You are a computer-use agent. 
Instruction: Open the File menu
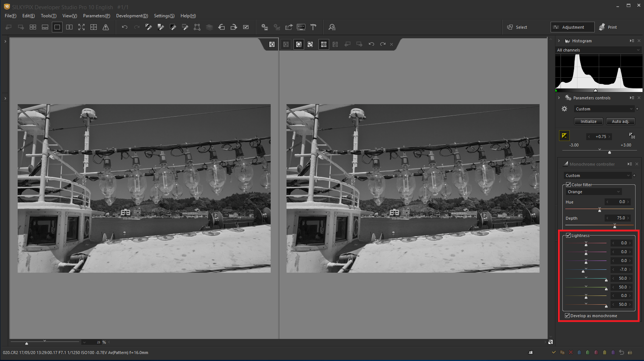10,16
